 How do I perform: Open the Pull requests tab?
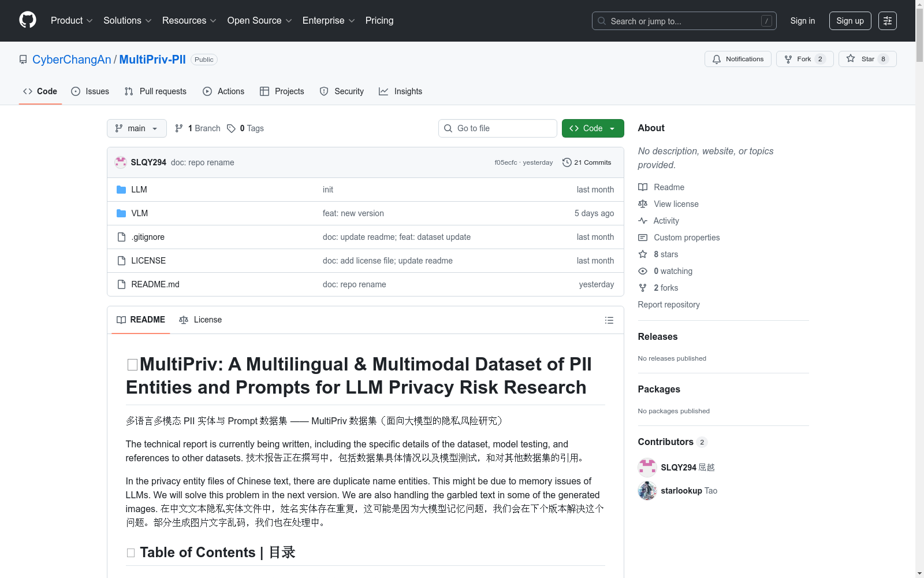[x=155, y=91]
